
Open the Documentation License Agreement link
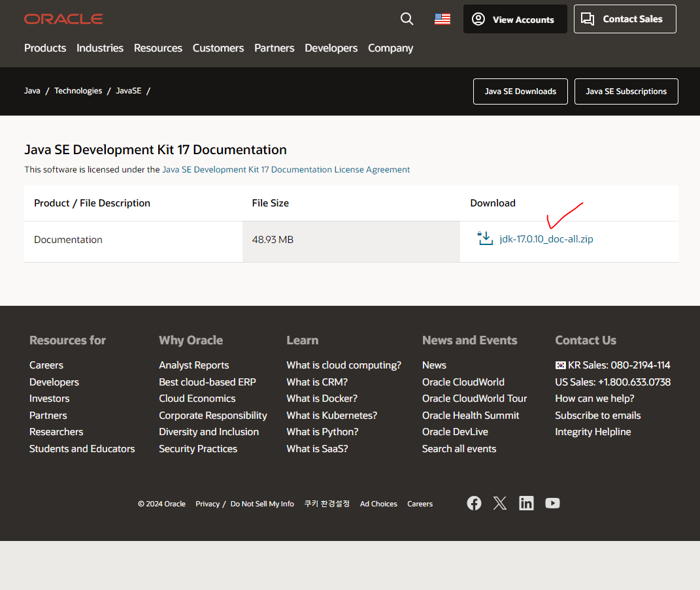point(286,170)
